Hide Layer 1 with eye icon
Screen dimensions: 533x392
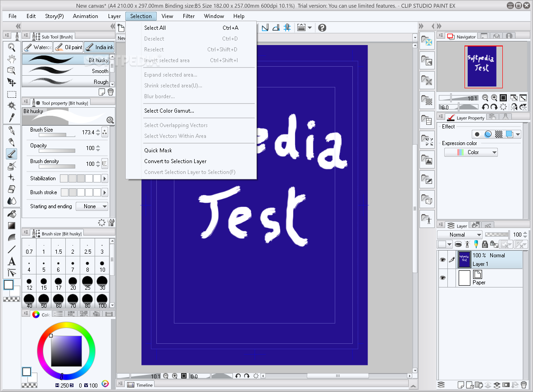[442, 260]
